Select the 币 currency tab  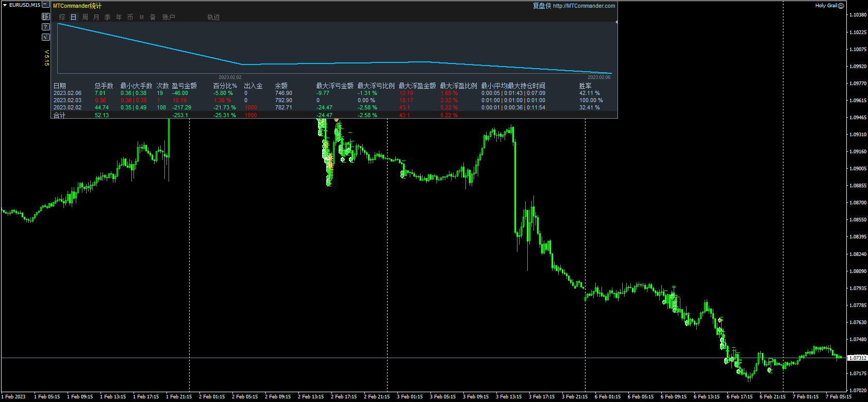(x=130, y=18)
